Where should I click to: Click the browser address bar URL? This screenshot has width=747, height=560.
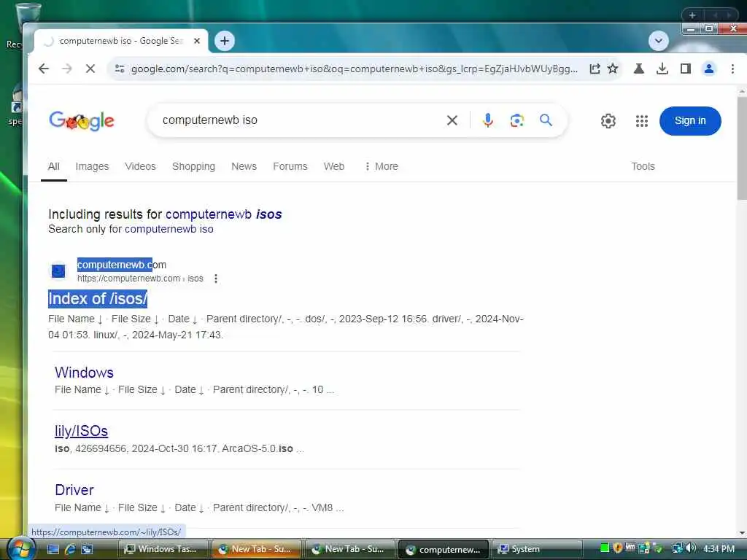pos(354,69)
